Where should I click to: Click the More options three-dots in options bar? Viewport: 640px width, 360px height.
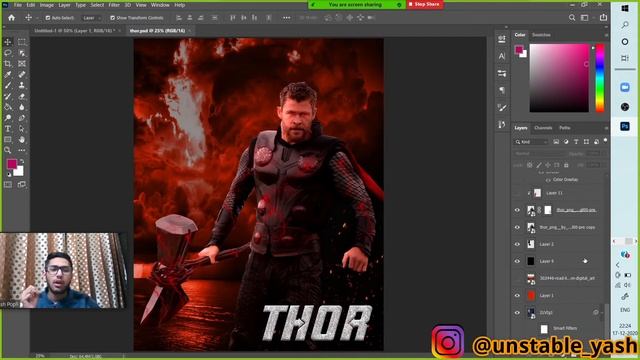[x=287, y=18]
